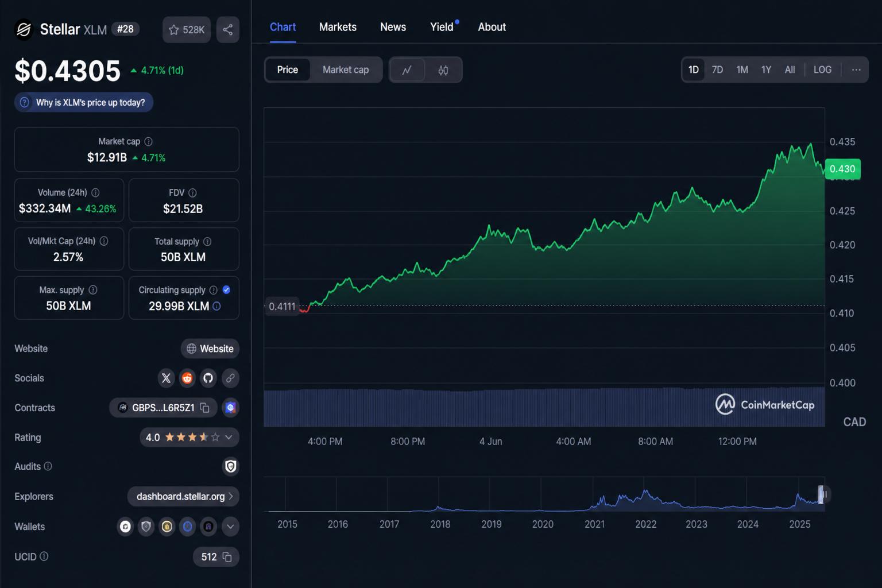
Task: Open the first white wallet icon
Action: point(125,526)
